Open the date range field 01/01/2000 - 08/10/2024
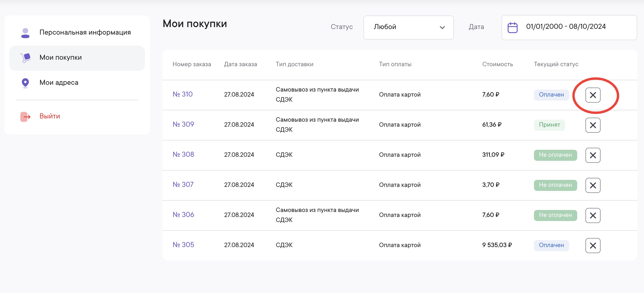 pos(569,27)
